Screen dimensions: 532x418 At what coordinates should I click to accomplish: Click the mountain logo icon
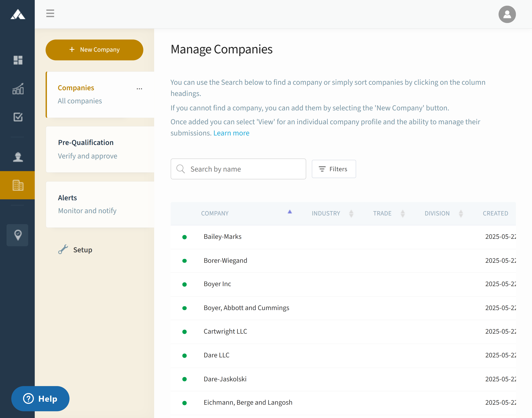tap(18, 14)
